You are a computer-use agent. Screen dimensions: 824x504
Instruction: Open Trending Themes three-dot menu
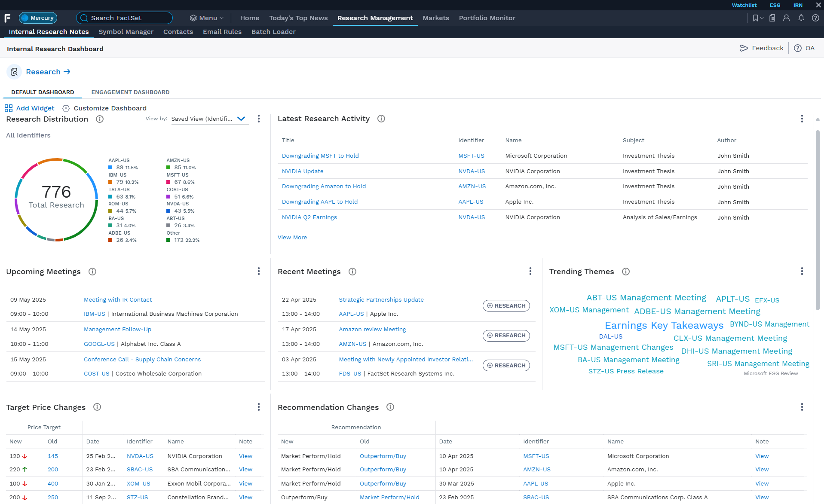point(802,271)
